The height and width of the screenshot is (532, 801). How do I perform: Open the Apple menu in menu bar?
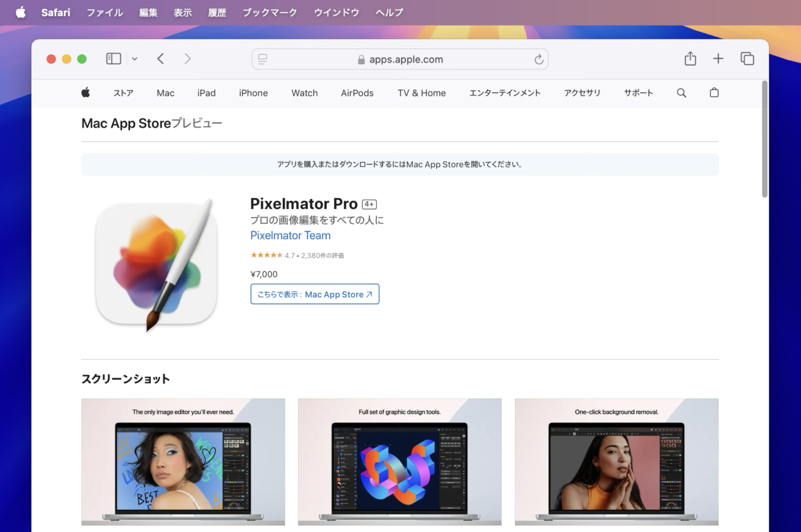click(x=21, y=13)
